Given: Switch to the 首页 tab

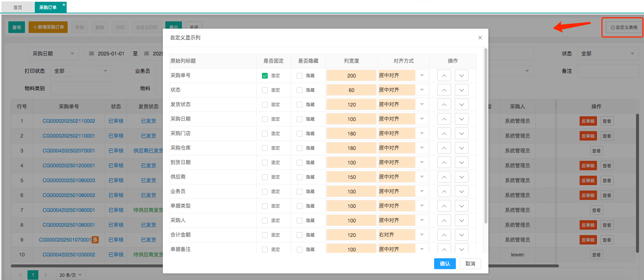Looking at the screenshot, I should (18, 7).
